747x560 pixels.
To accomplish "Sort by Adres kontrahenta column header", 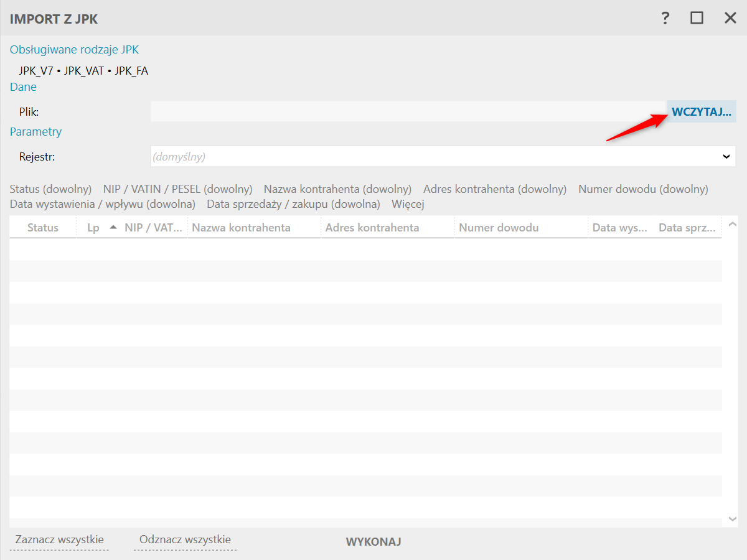I will [x=388, y=228].
